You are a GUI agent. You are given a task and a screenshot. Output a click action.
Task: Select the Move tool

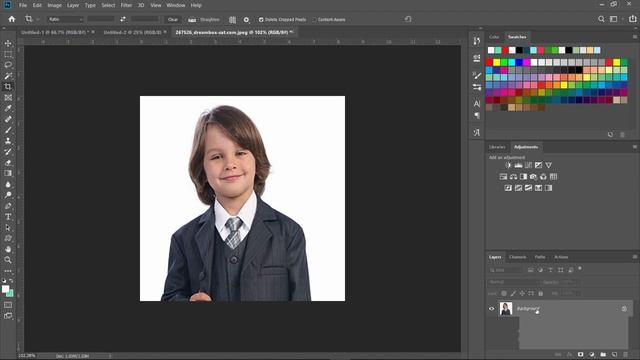tap(8, 43)
